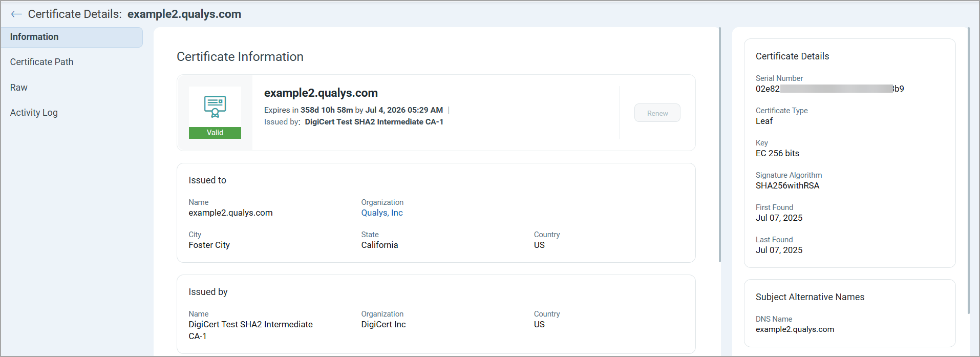View the Activity Log tab
The image size is (980, 357).
tap(34, 113)
